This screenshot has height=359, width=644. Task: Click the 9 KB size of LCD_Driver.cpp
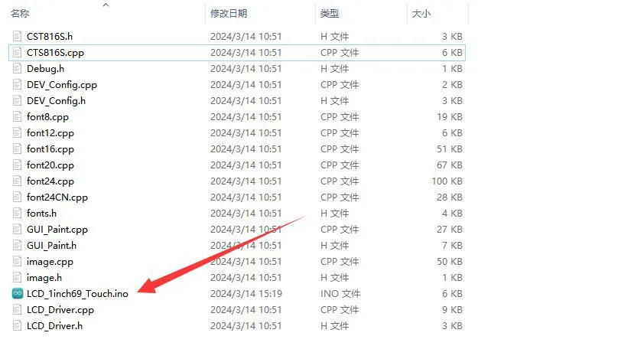click(x=452, y=310)
